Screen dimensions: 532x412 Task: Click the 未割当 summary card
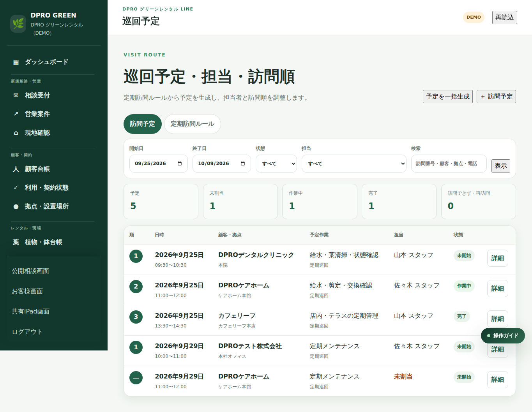tap(240, 202)
